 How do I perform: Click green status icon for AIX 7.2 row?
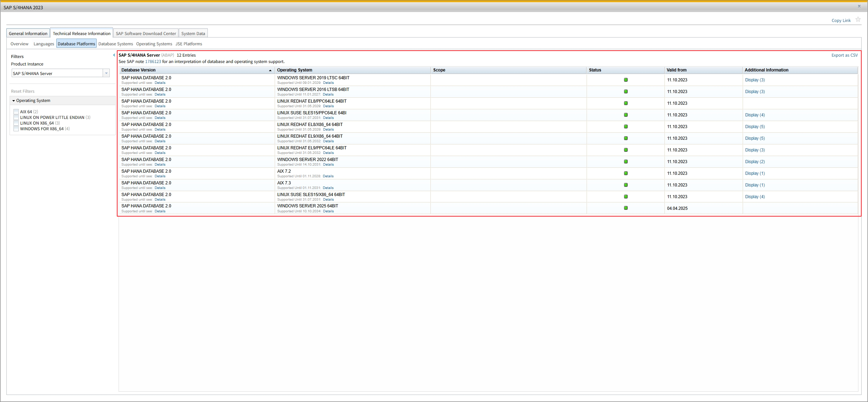(626, 173)
